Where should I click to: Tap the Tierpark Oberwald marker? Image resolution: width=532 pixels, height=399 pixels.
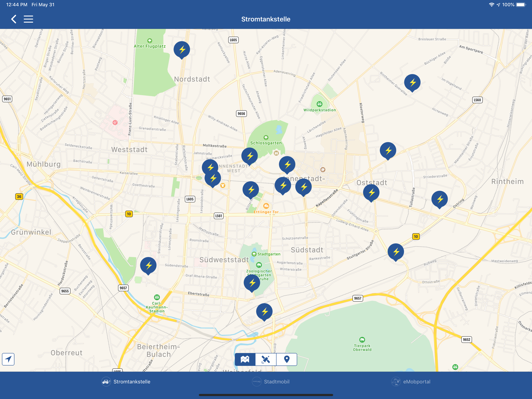[x=362, y=340]
